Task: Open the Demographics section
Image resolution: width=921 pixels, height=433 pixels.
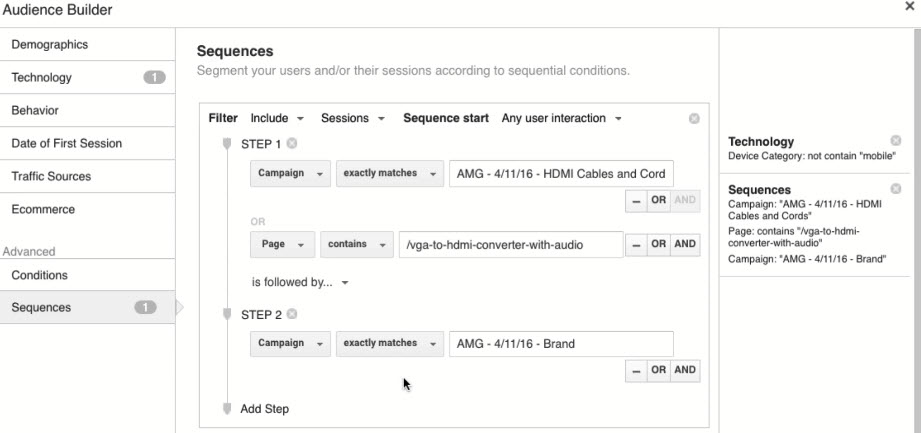Action: click(88, 45)
